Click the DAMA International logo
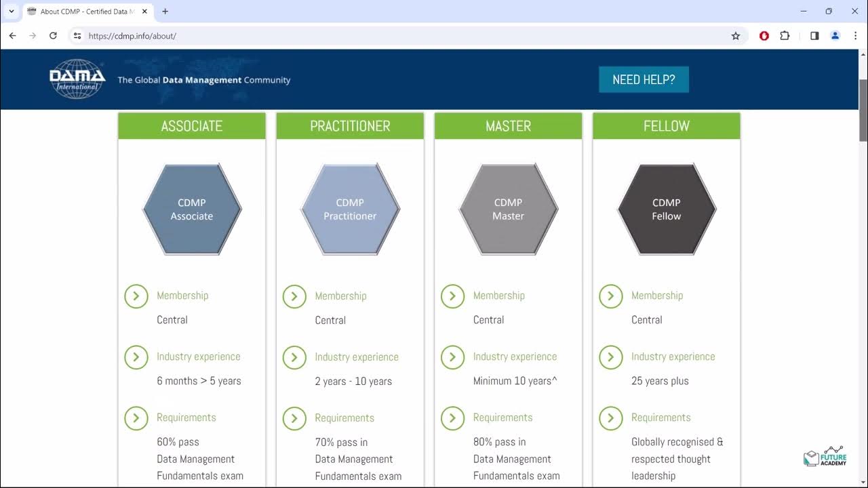 coord(77,79)
